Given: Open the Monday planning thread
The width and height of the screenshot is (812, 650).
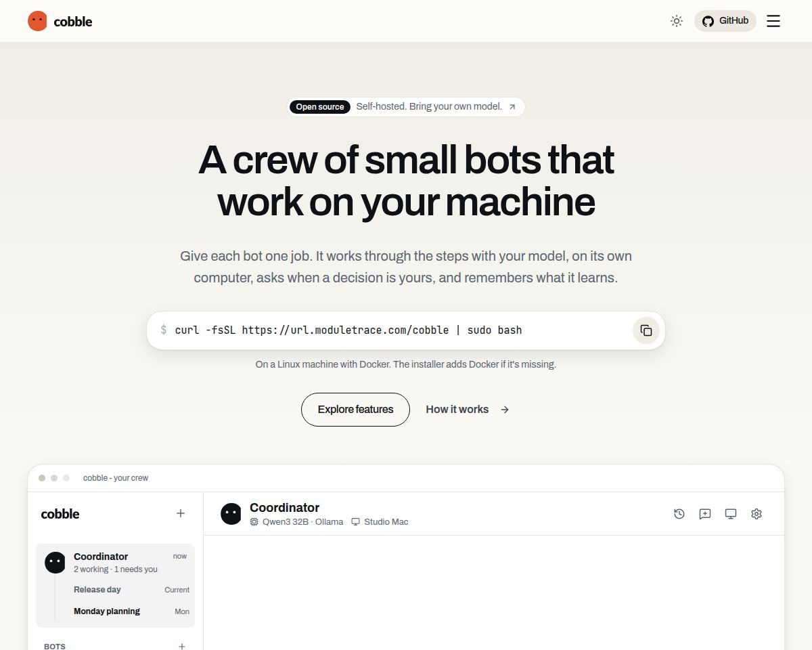Looking at the screenshot, I should pos(131,611).
